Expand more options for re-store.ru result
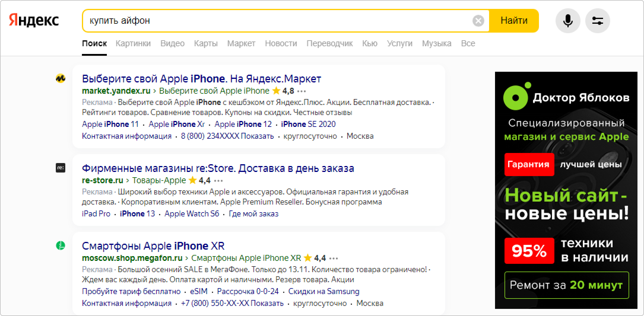This screenshot has width=644, height=316. (x=218, y=181)
